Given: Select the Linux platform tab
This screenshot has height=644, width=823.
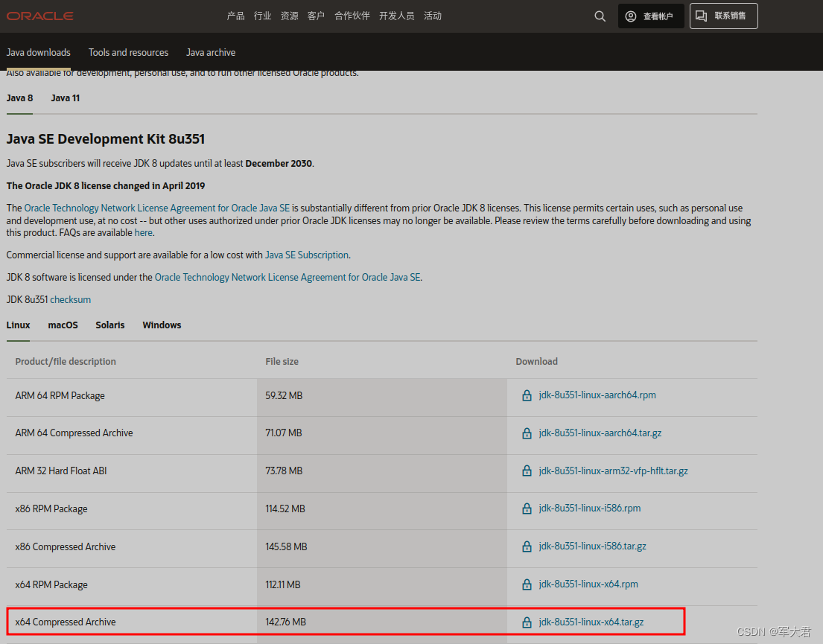Looking at the screenshot, I should tap(19, 325).
